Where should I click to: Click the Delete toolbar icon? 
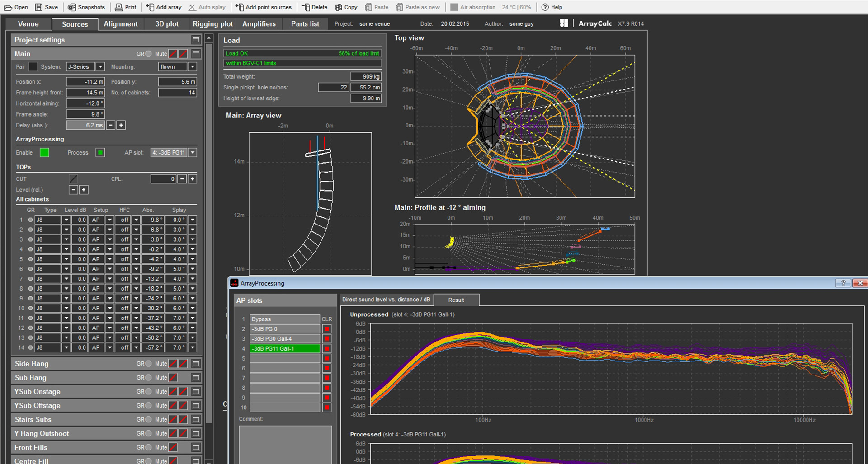(x=306, y=7)
